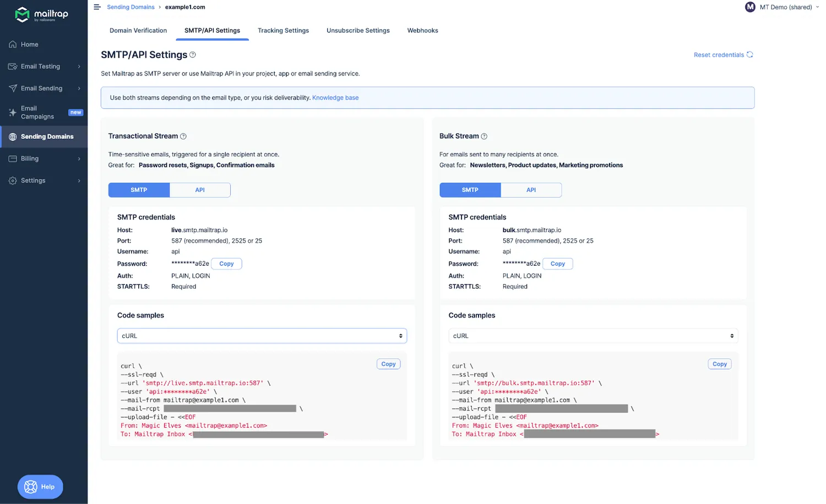Click the Sending Domains breadcrumb link
Image resolution: width=826 pixels, height=504 pixels.
(x=131, y=7)
